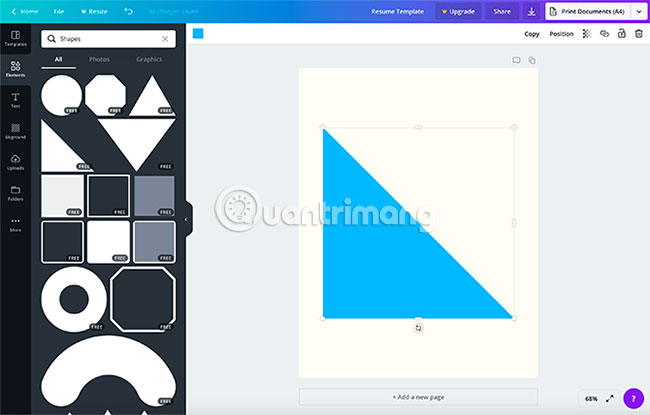Viewport: 650px width, 415px height.
Task: Add the white circle shape
Action: point(61,95)
